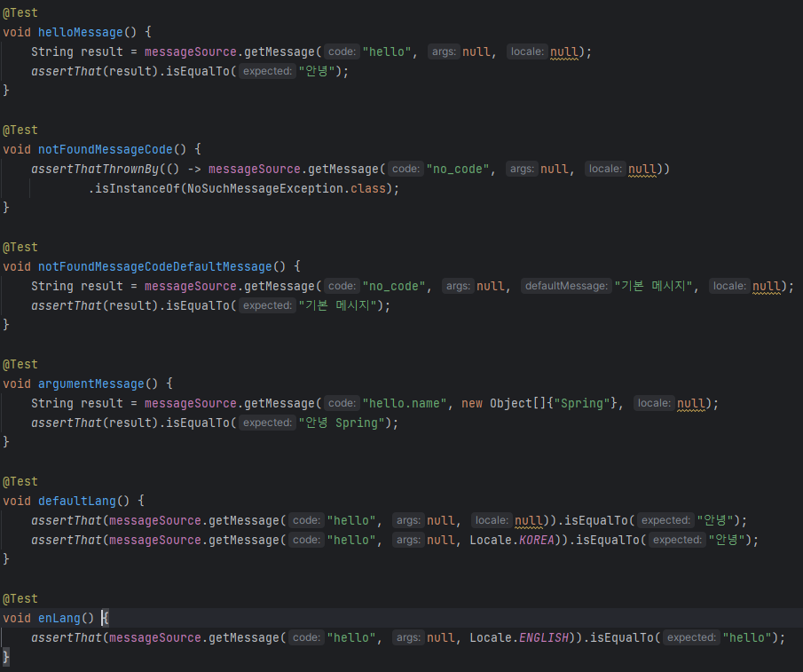The height and width of the screenshot is (672, 803).
Task: Click "hello" code string in helloMessage
Action: [x=387, y=51]
